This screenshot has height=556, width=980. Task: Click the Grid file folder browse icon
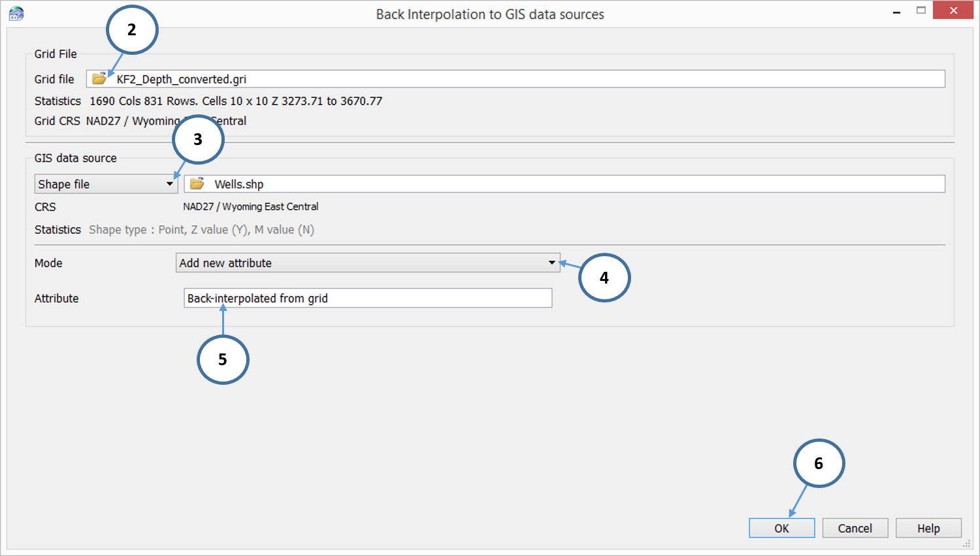pos(99,79)
